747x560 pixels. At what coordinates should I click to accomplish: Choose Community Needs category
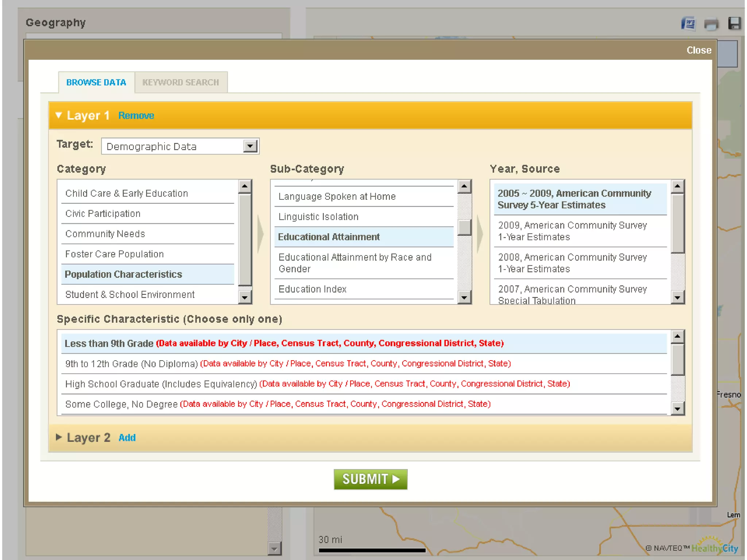tap(105, 234)
